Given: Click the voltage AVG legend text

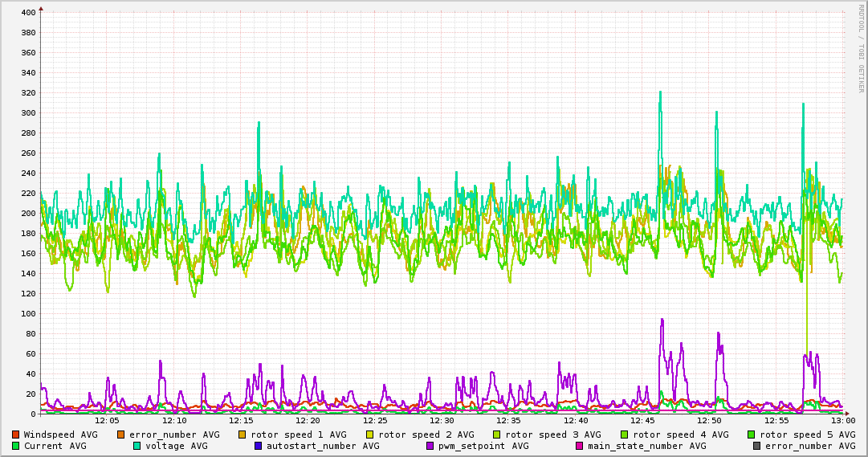Looking at the screenshot, I should tap(176, 446).
